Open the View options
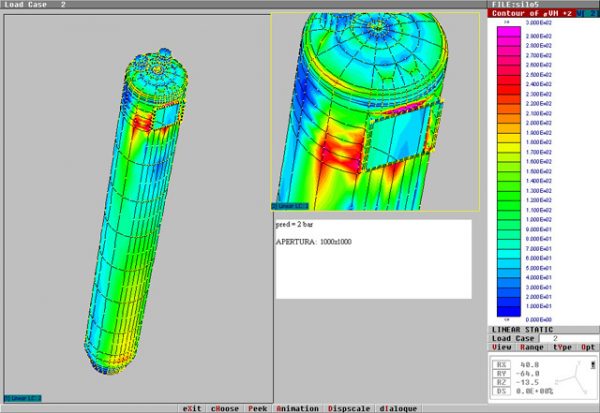Viewport: 600px width, 413px height. 502,347
